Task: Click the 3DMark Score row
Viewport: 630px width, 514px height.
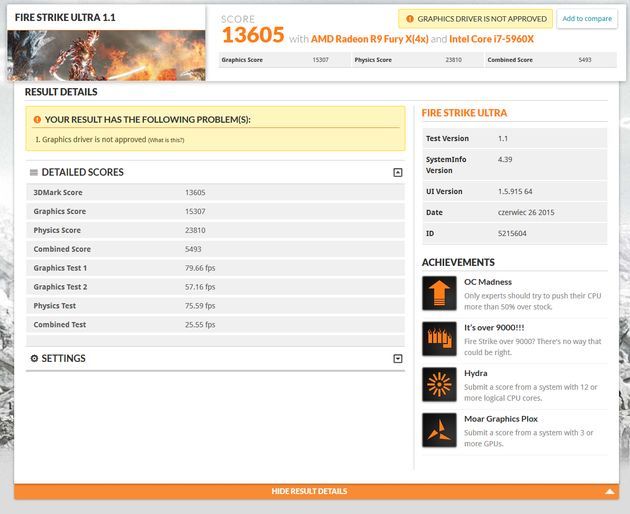Action: [x=215, y=192]
